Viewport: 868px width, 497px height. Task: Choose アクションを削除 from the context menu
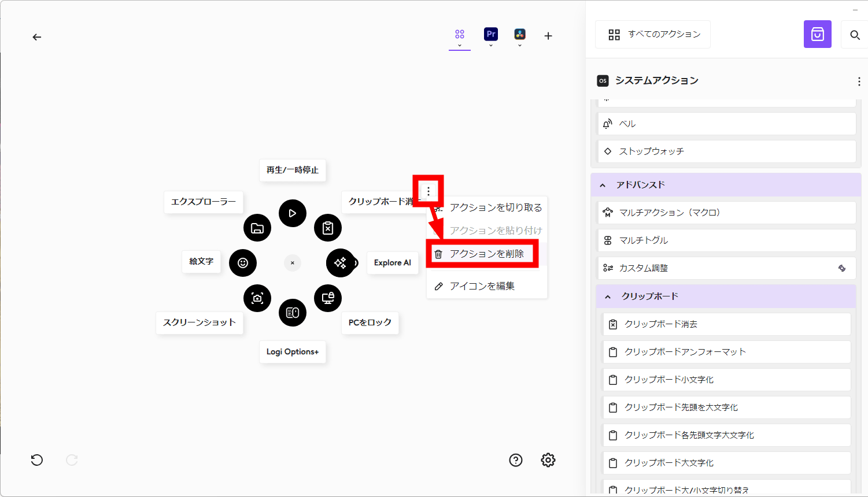click(x=486, y=254)
